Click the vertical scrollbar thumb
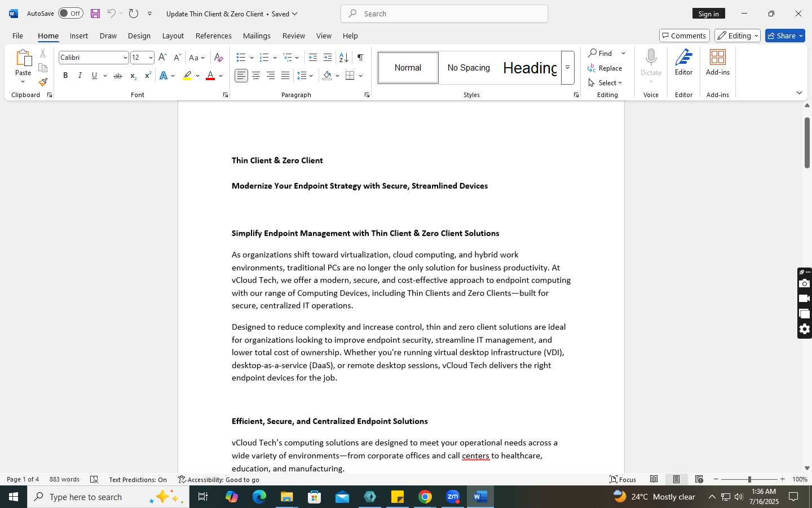Screen dimensions: 812x508 (807, 142)
